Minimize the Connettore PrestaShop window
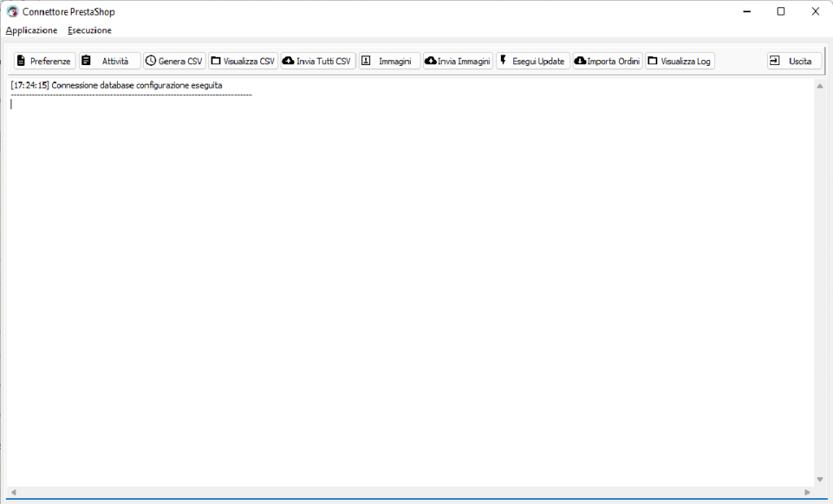The width and height of the screenshot is (833, 504). 747,11
